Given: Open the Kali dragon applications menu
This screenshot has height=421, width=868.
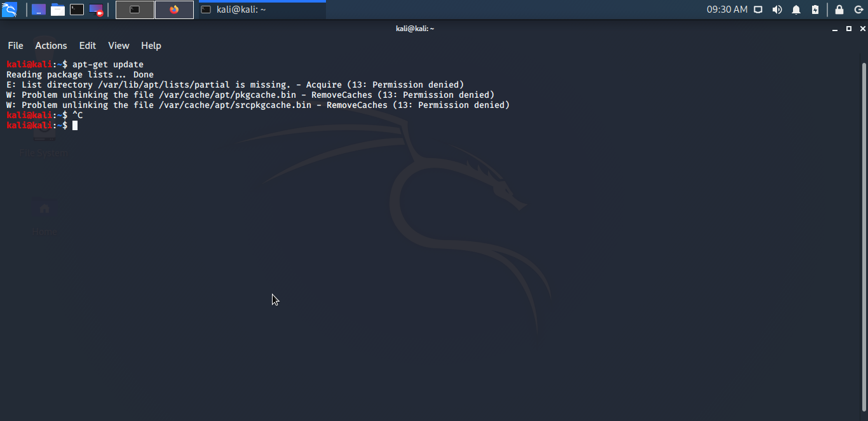Looking at the screenshot, I should [x=9, y=10].
